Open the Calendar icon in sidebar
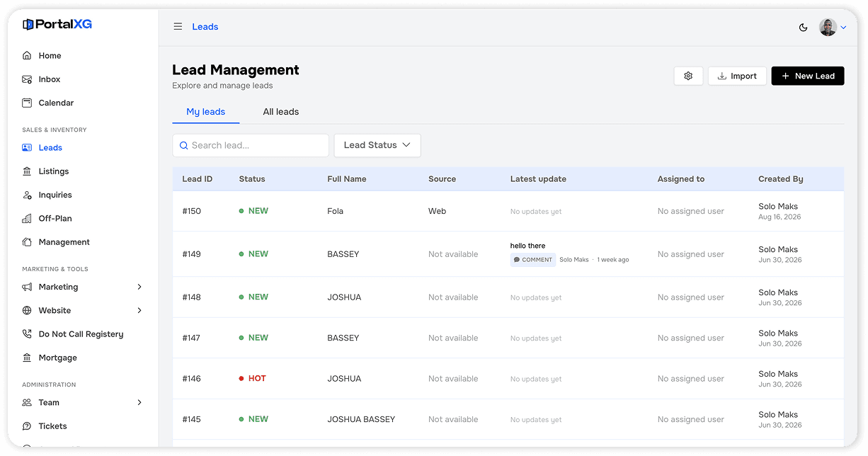868x456 pixels. pyautogui.click(x=27, y=103)
